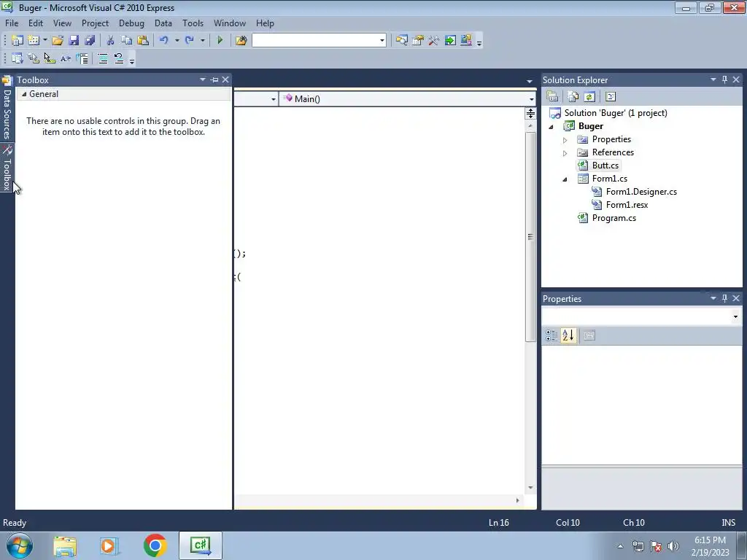Collapse the General group in Toolbox
Image resolution: width=747 pixels, height=560 pixels.
point(24,94)
